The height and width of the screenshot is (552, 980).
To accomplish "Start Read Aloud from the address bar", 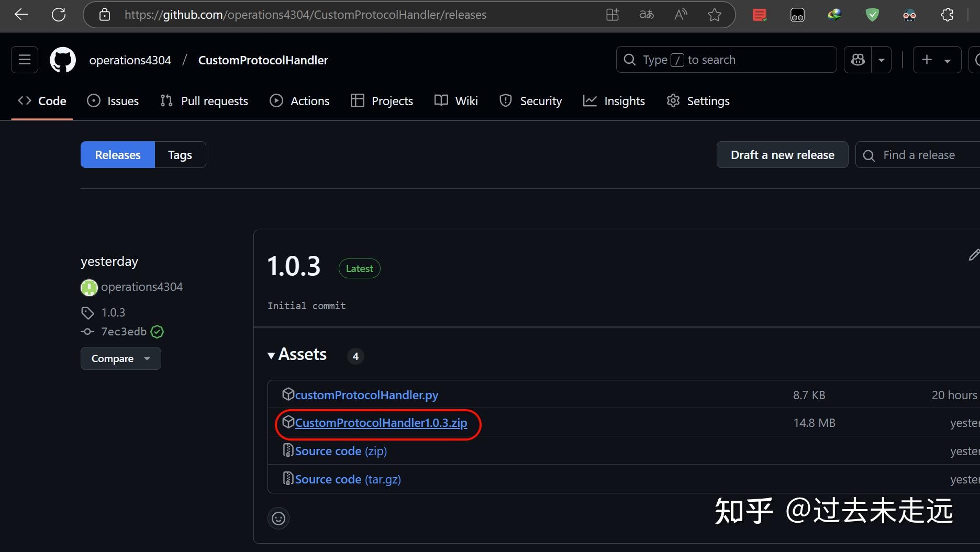I will pos(680,14).
